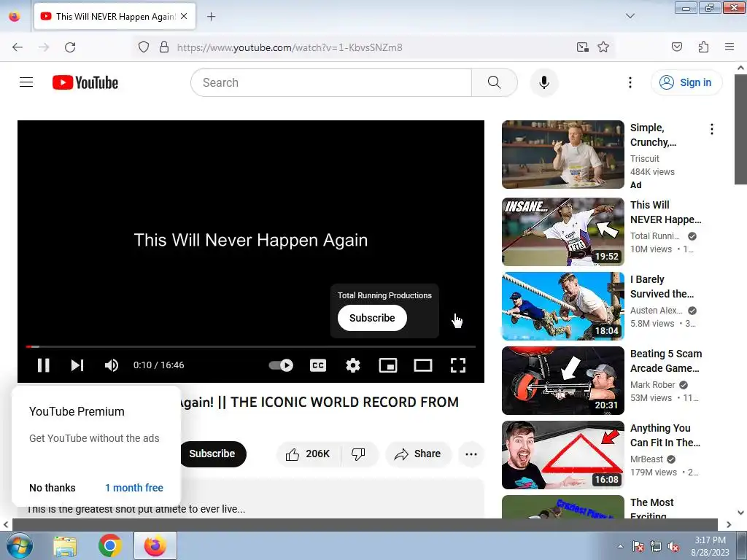Screen dimensions: 747x560
Task: Skip to the next video
Action: (77, 365)
